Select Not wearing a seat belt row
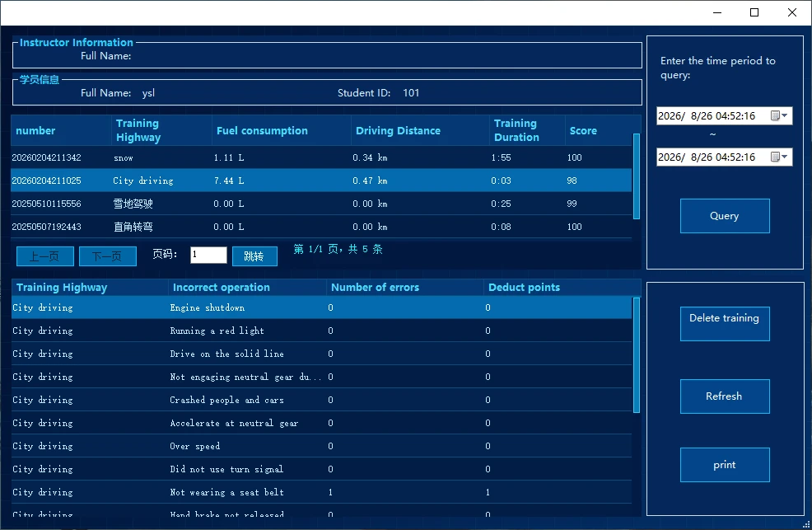Viewport: 812px width, 530px height. [321, 492]
